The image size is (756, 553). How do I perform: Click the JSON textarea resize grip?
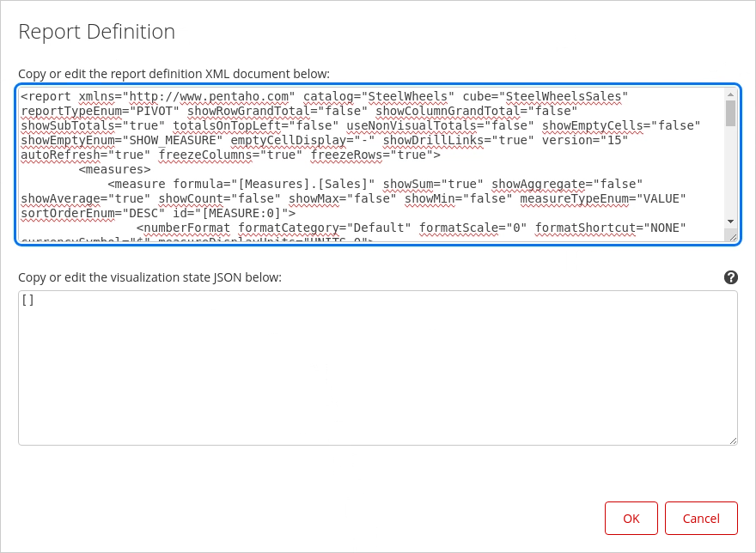coord(733,441)
